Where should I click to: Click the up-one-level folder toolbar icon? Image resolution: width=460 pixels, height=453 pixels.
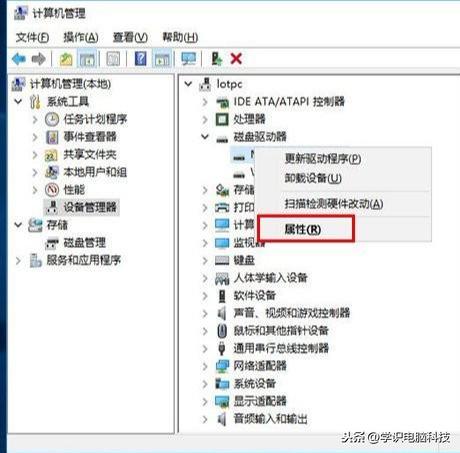point(66,59)
